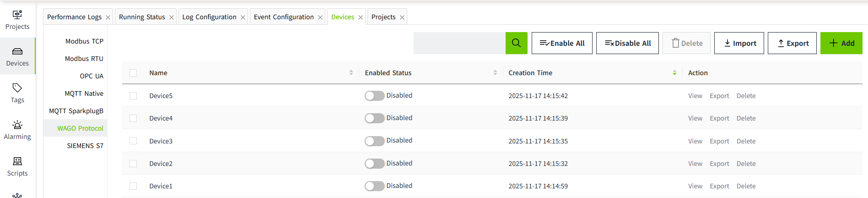The height and width of the screenshot is (198, 868).
Task: Check the Device4 row checkbox
Action: pos(133,118)
